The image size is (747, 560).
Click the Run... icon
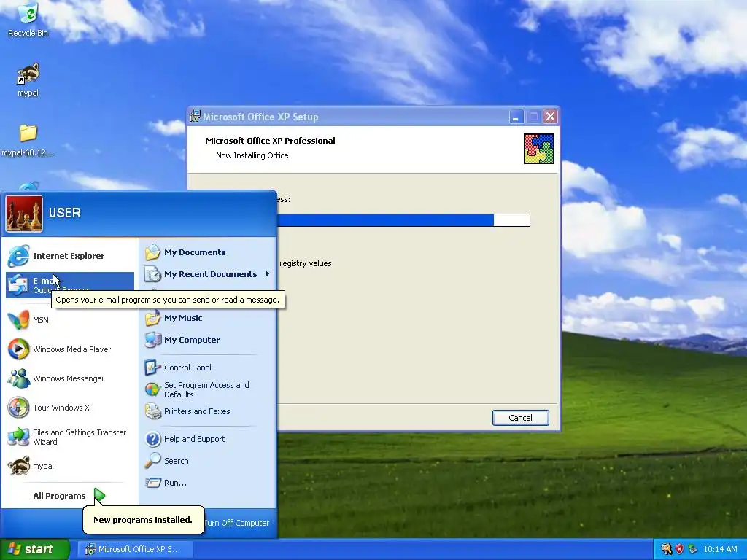[x=153, y=483]
